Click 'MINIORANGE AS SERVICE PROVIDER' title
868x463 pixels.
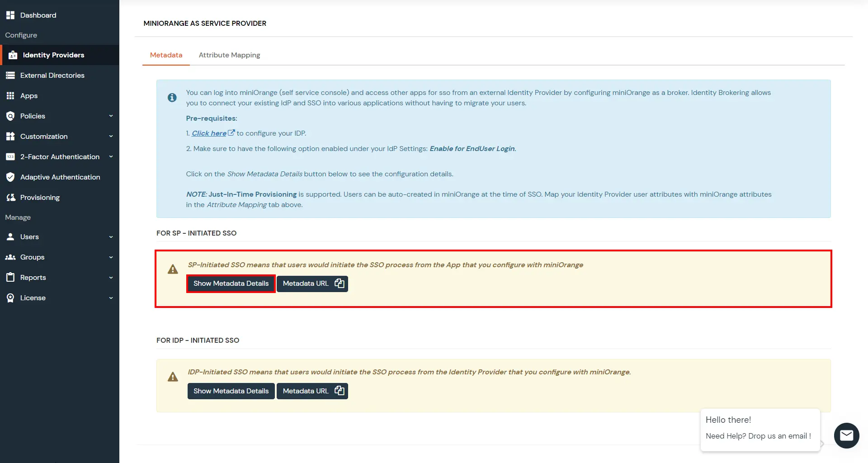pyautogui.click(x=205, y=23)
